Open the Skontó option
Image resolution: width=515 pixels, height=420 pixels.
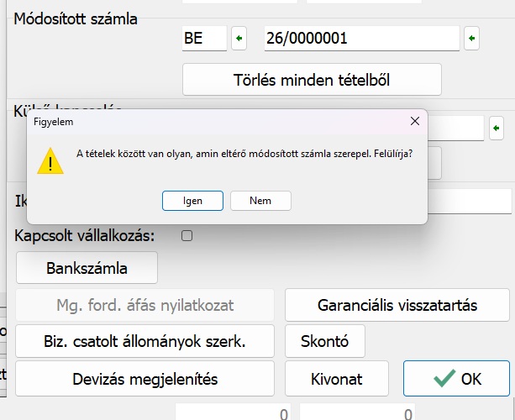(x=325, y=341)
